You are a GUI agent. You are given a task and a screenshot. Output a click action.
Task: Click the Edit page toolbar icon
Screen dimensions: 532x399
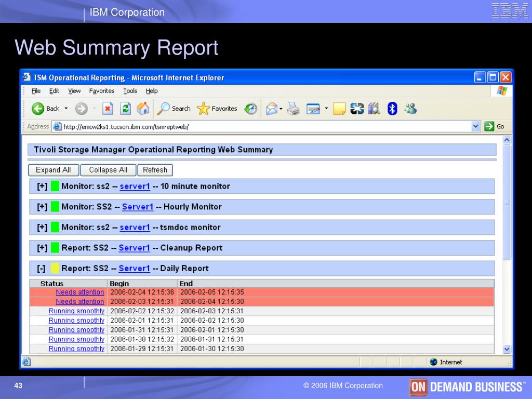[313, 109]
